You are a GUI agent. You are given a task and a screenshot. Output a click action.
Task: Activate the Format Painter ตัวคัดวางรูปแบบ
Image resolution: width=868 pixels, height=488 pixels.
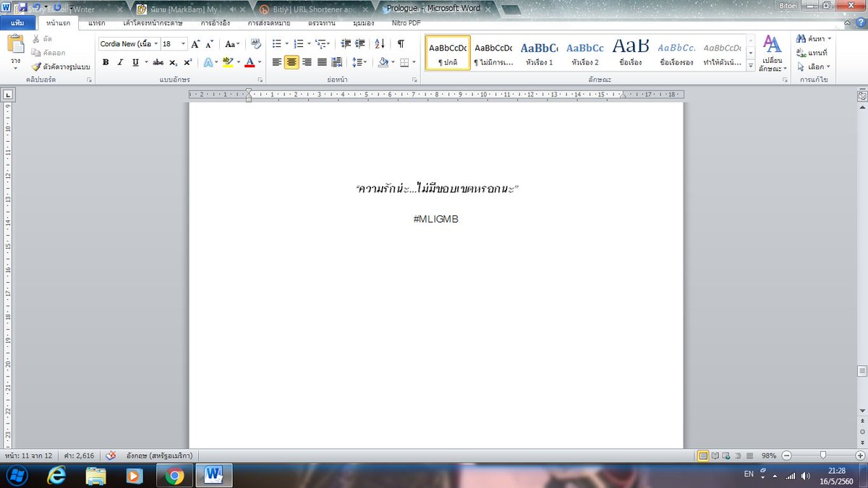point(60,67)
